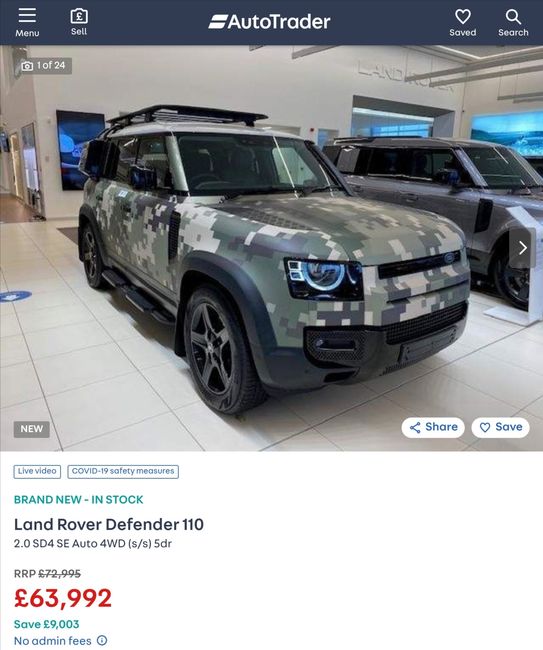543x650 pixels.
Task: Open the No admin fees link
Action: click(x=53, y=640)
